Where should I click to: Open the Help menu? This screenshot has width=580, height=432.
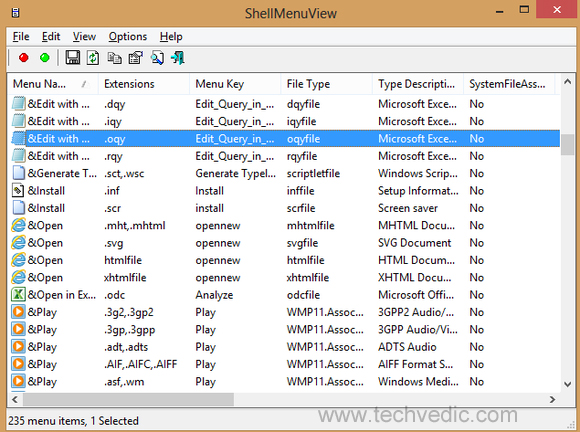click(171, 37)
